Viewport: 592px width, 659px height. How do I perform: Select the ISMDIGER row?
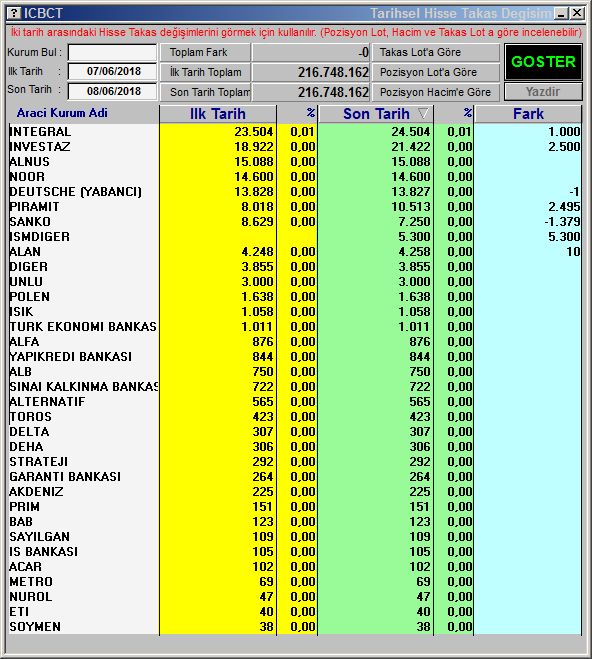295,237
